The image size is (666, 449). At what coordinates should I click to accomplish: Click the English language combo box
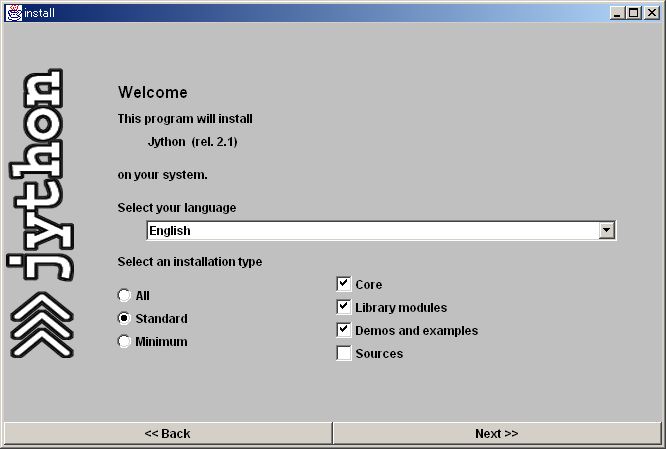coord(381,230)
